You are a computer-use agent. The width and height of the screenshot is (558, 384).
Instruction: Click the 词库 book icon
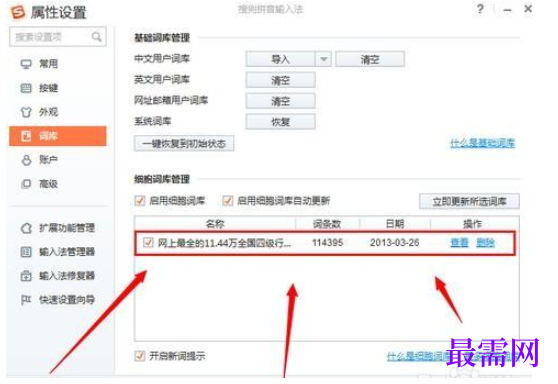[26, 136]
